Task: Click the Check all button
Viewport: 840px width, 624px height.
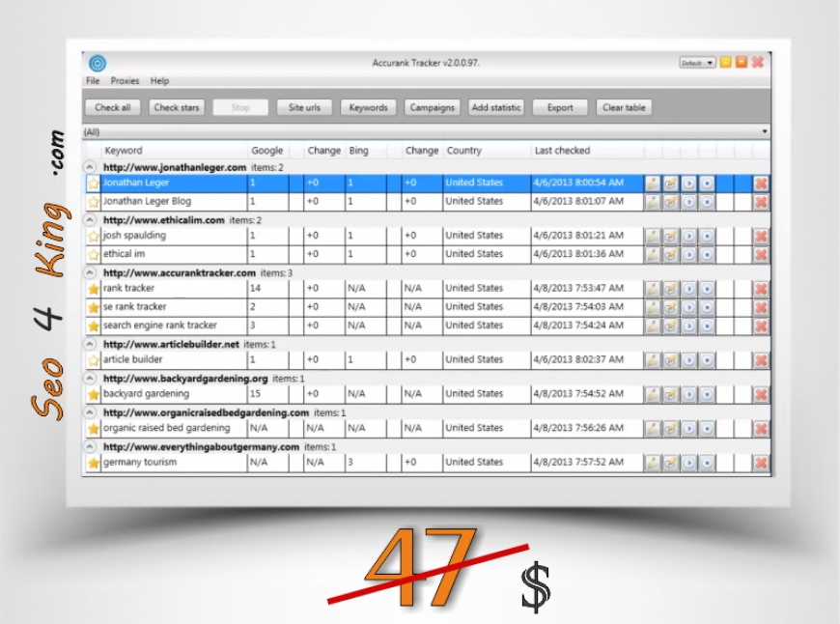Action: pyautogui.click(x=113, y=107)
